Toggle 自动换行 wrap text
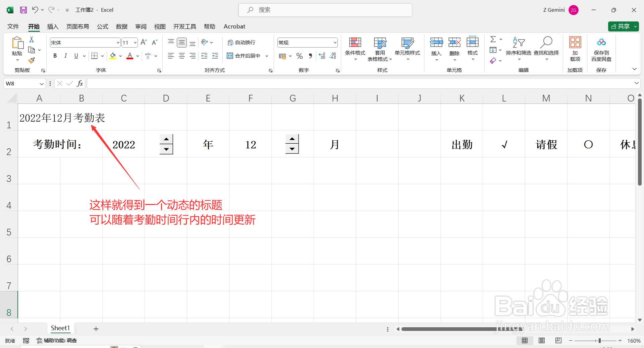Viewport: 644px width, 348px height. pyautogui.click(x=241, y=42)
